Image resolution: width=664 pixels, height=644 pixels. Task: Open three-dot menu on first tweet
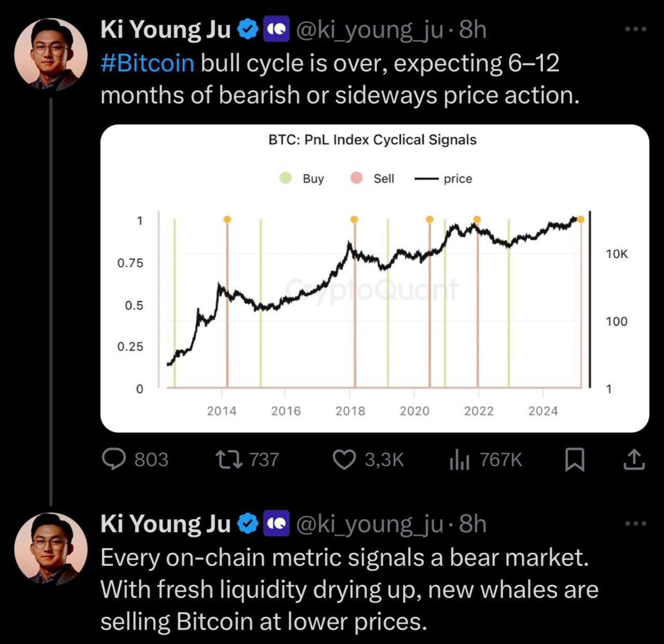(636, 29)
